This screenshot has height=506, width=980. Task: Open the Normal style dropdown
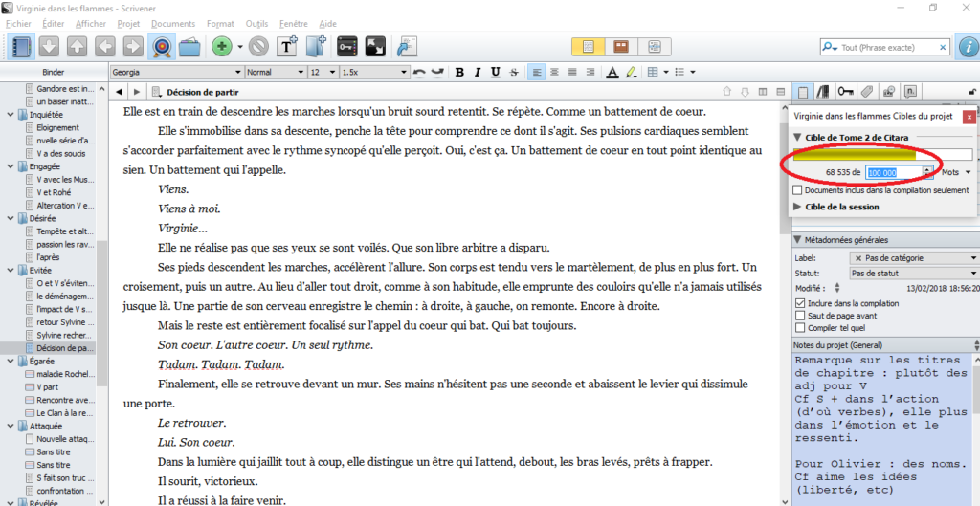275,73
